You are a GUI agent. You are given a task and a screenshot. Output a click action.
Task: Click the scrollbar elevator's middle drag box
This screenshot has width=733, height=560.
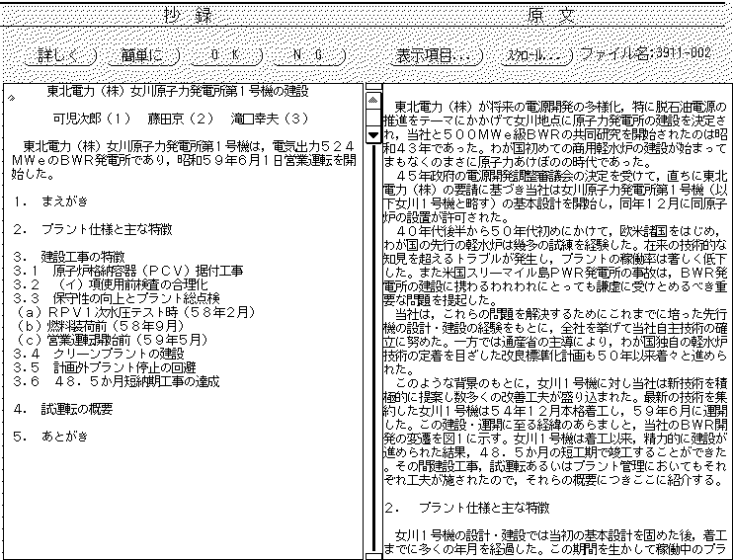tap(372, 119)
